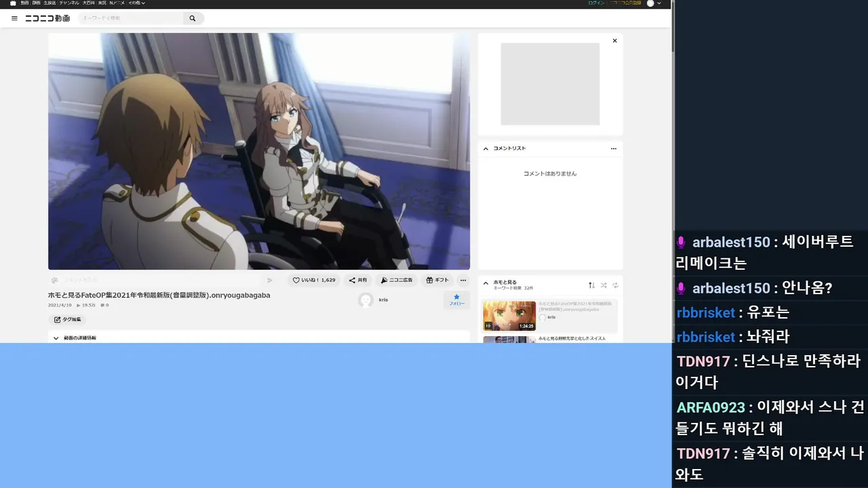Open the Nアニメ top navigation item
The width and height of the screenshot is (868, 488).
coord(117,3)
